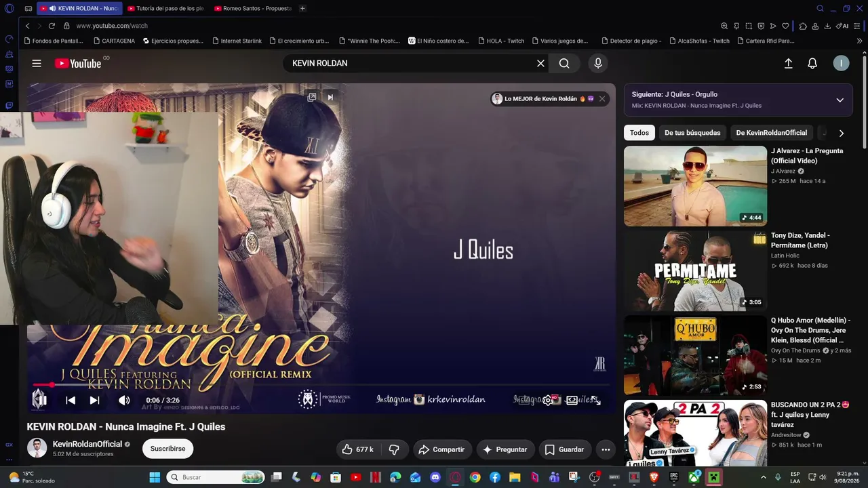
Task: Select the De KevinRoldanOfficial chip
Action: pyautogui.click(x=772, y=133)
